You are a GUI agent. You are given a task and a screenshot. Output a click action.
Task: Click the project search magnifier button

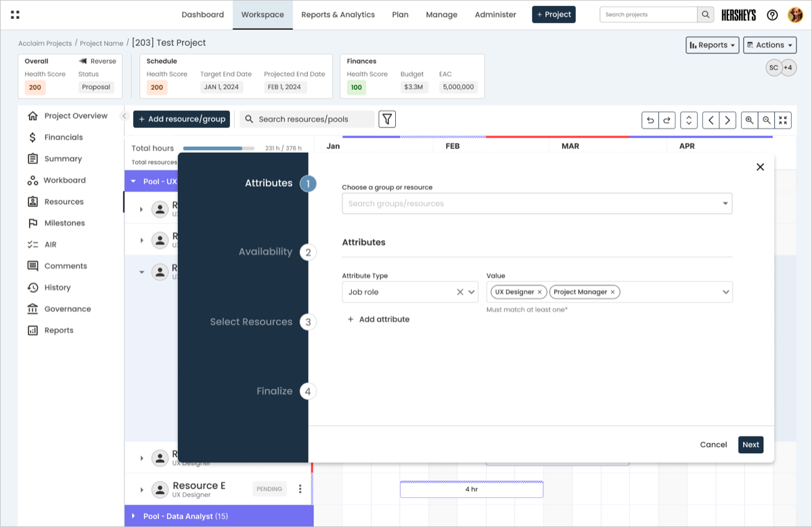[x=706, y=14]
